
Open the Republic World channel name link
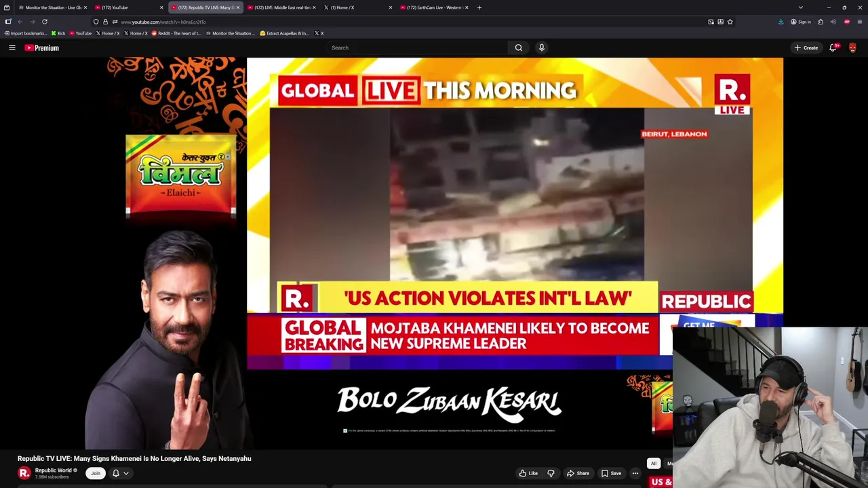coord(53,470)
